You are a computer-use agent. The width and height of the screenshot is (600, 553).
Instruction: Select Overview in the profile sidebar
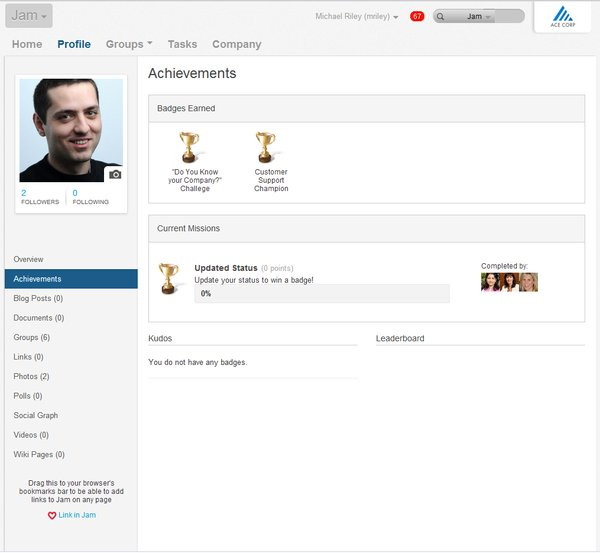click(x=71, y=259)
